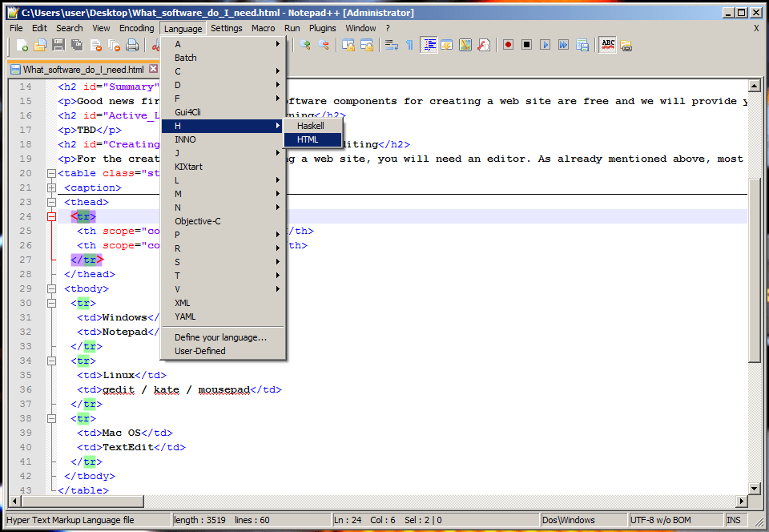Run the recorded macro playback icon
Screen dimensions: 769x532
[x=546, y=45]
